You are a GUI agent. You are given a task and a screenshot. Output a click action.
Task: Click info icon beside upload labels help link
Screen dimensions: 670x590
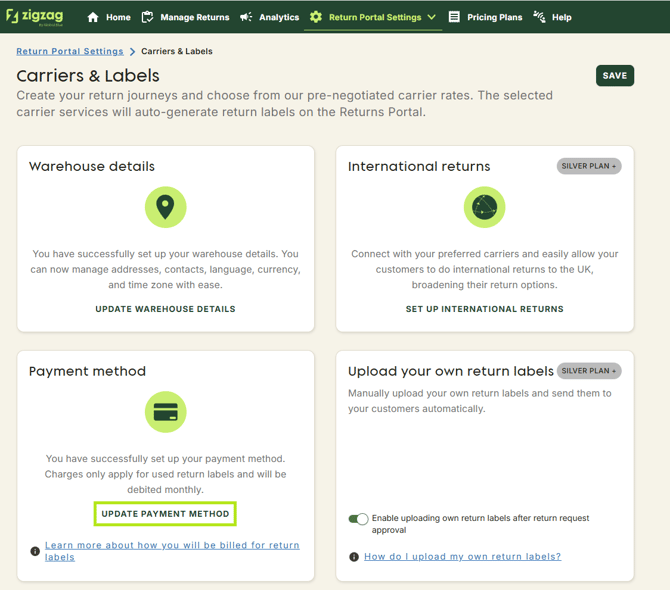pyautogui.click(x=354, y=557)
